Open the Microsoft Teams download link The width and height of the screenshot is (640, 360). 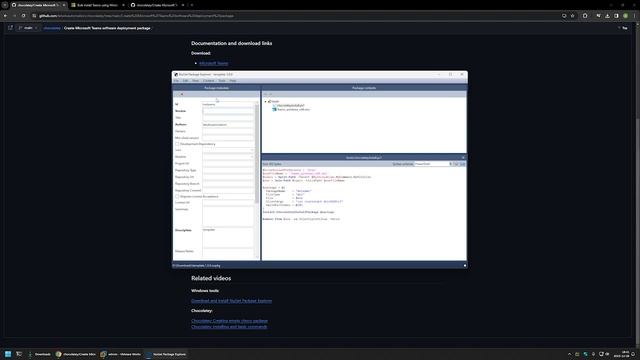pos(213,63)
